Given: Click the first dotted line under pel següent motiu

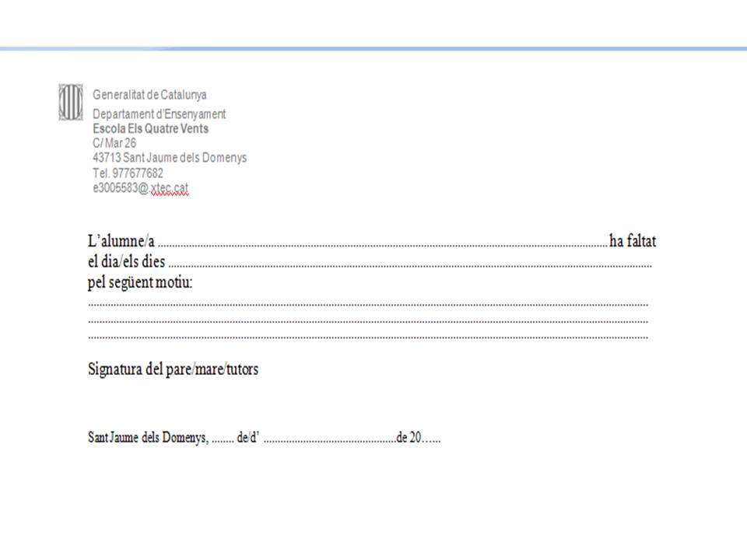Looking at the screenshot, I should pos(368,304).
